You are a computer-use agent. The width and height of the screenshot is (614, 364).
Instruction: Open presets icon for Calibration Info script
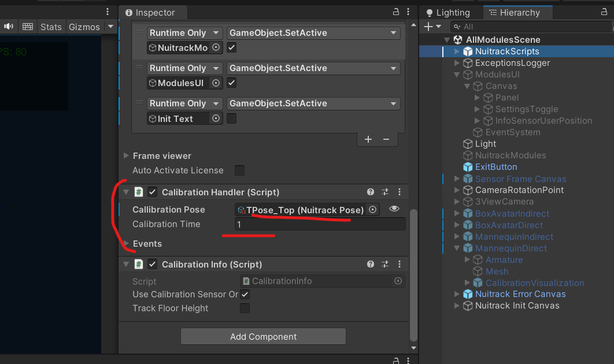pos(385,264)
